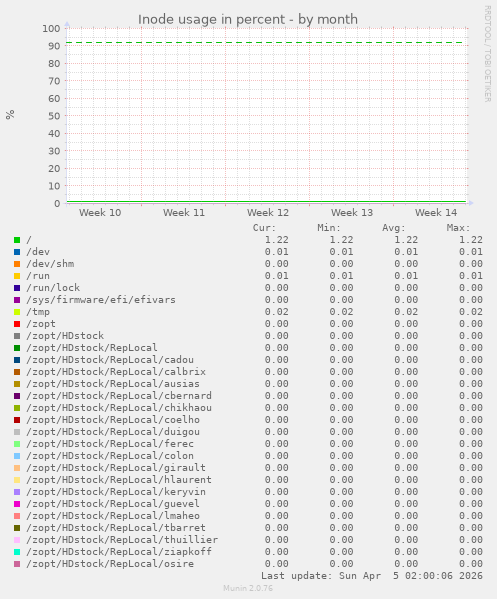Click the purple swatch for /sys/firmware/efi/efivars
This screenshot has height=599, width=497.
point(17,300)
